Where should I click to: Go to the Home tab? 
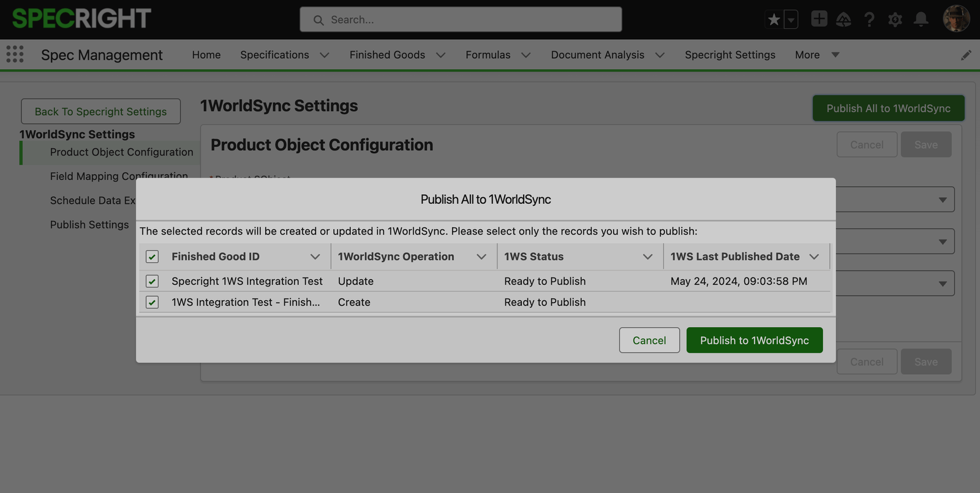(206, 55)
